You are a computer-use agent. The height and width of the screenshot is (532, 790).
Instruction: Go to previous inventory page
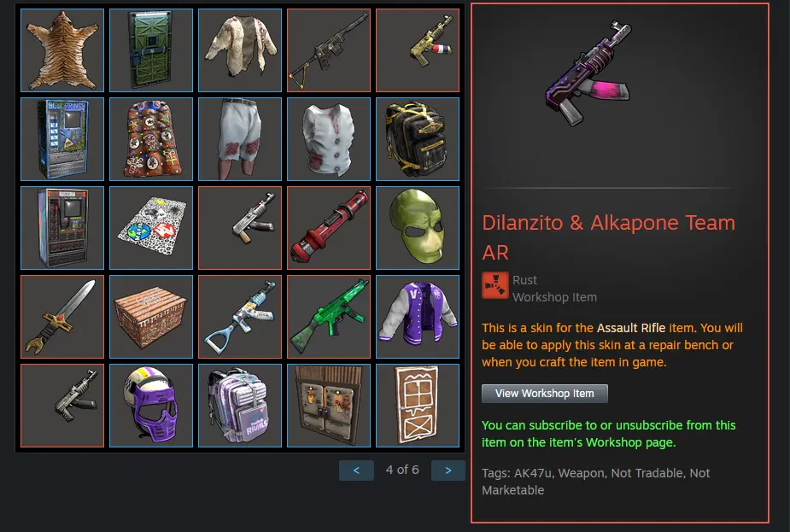click(356, 470)
